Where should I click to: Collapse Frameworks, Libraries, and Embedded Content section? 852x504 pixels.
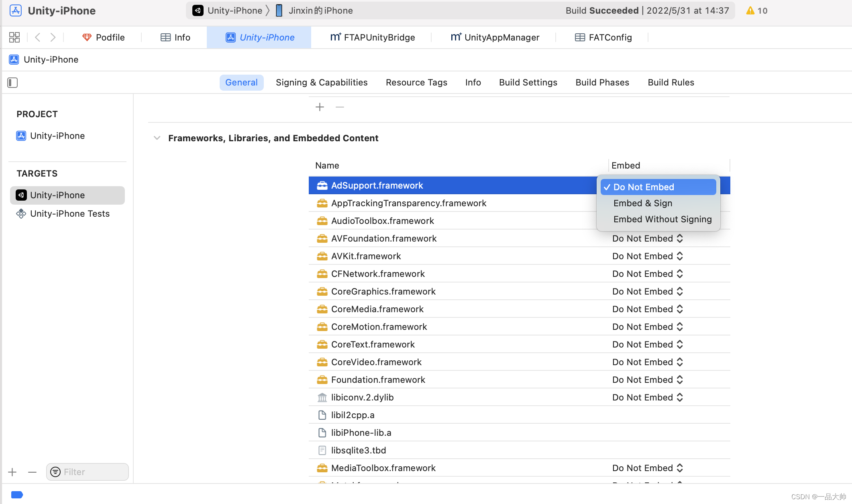coord(157,138)
